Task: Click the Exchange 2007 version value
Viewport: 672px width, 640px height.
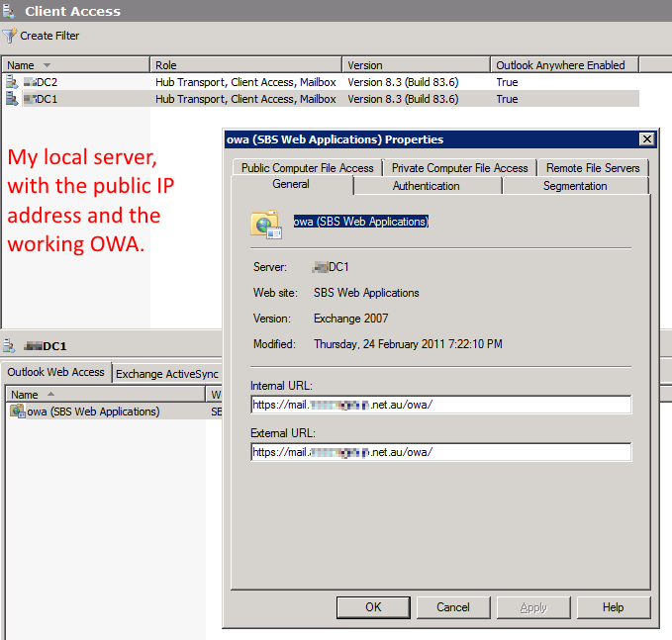Action: [351, 319]
